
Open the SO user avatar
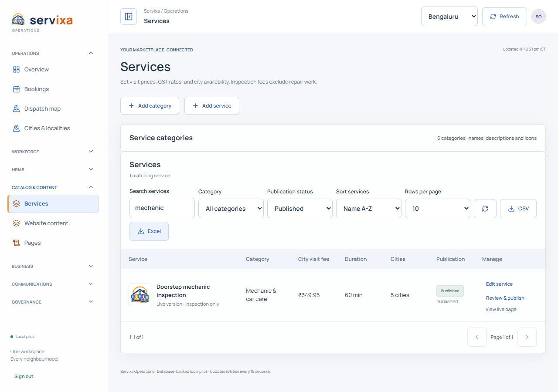click(x=538, y=17)
